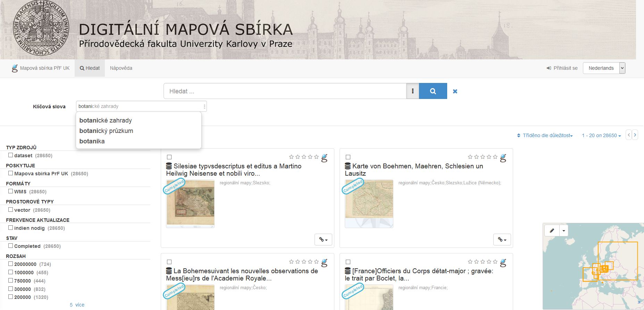The height and width of the screenshot is (310, 644).
Task: Check the vector spatial type filter
Action: (11, 209)
